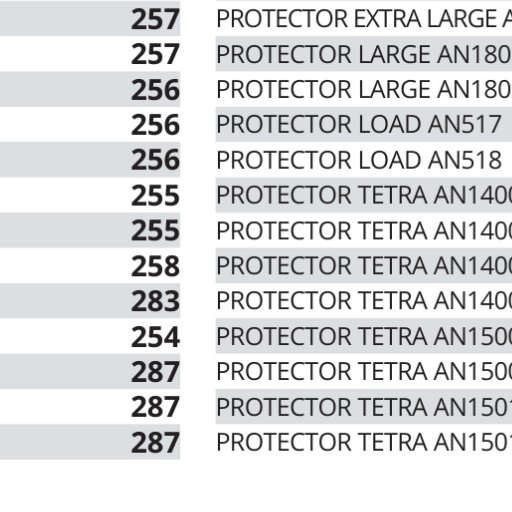Open the PROTECTOR LOAD AN517 entry
Image resolution: width=512 pixels, height=512 pixels.
pos(359,124)
